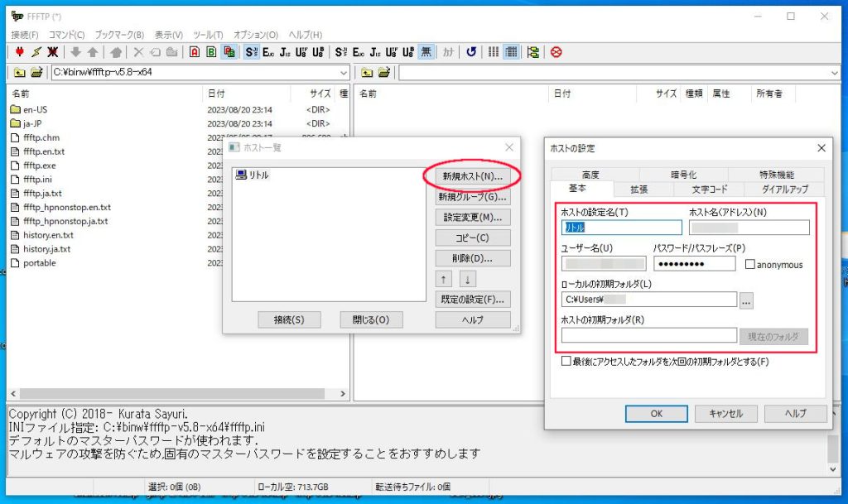Expand the local path dropdown
848x504 pixels.
(x=344, y=73)
